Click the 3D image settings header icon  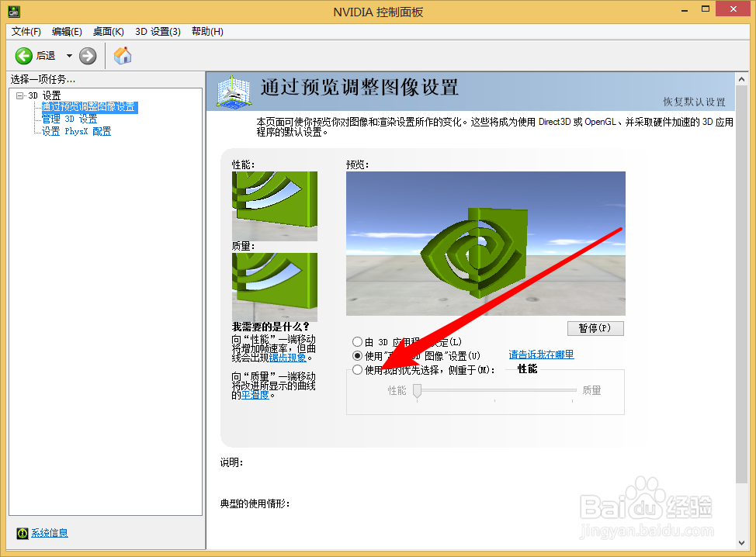(x=234, y=91)
